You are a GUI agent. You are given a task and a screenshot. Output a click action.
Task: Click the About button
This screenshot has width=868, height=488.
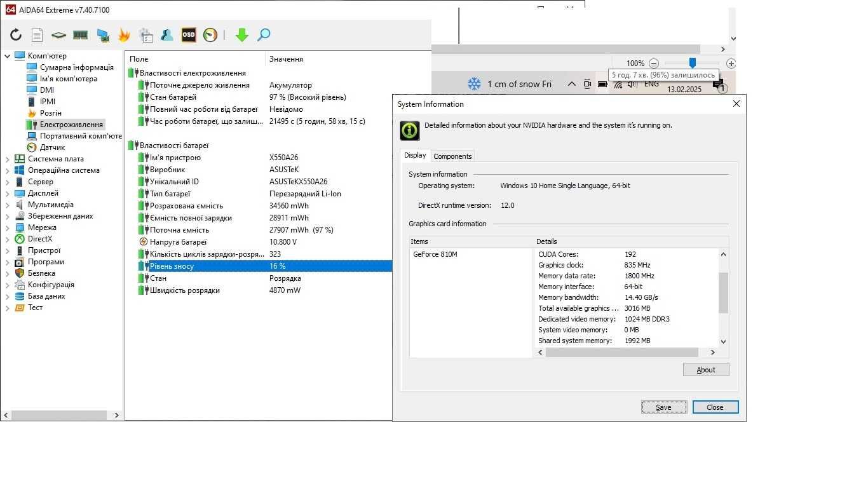tap(706, 370)
